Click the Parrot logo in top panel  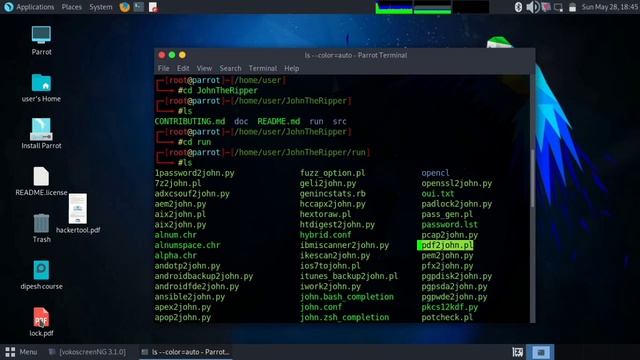[8, 7]
